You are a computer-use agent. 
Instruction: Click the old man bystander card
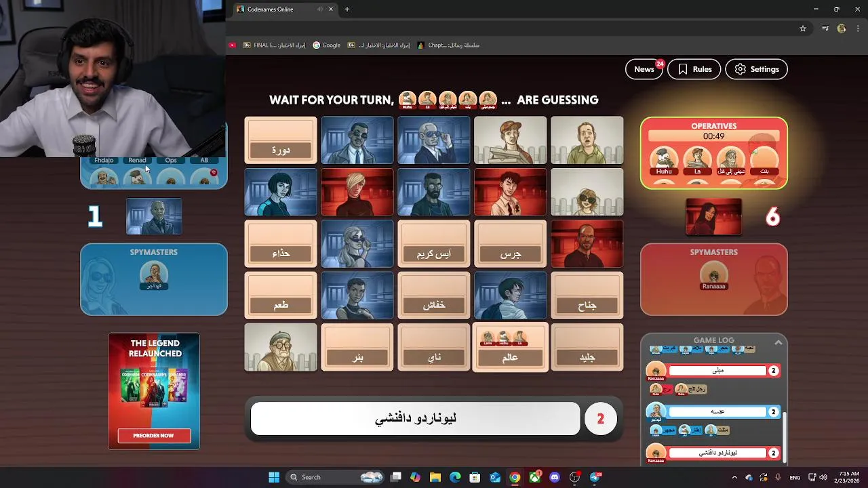pos(281,347)
